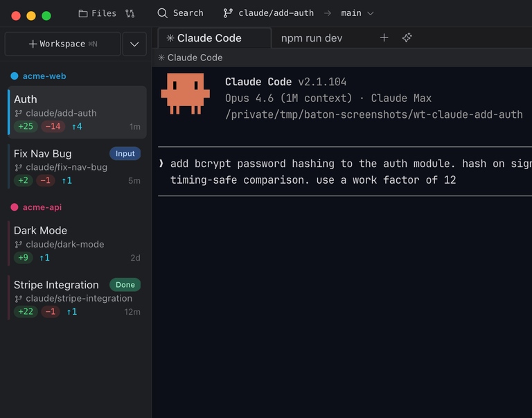Click the 12m timestamp on Stripe Integration

132,312
